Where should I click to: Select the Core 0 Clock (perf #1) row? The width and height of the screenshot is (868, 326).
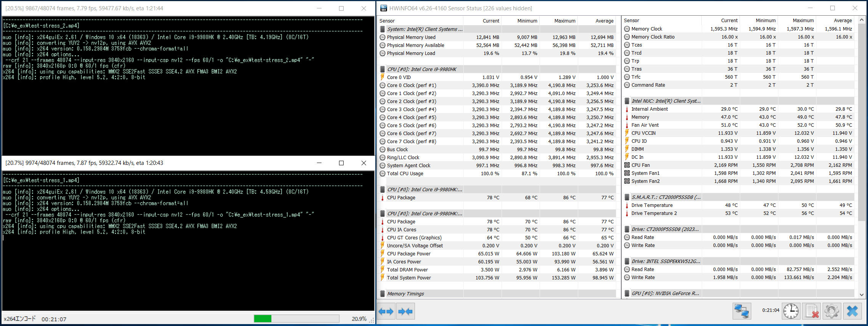[497, 85]
